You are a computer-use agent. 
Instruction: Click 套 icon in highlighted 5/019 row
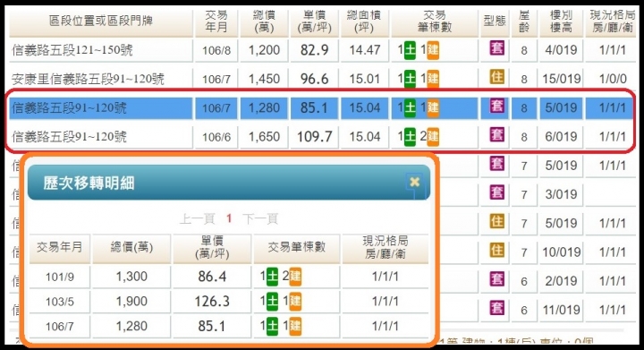coord(497,107)
